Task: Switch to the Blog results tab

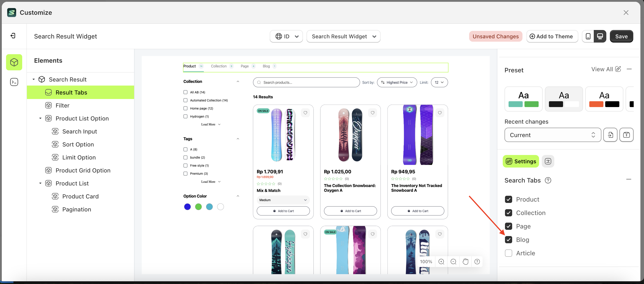Action: click(x=266, y=66)
